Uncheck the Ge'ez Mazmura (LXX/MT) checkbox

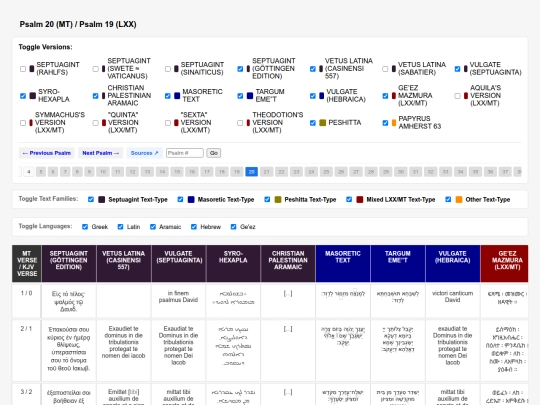[385, 96]
